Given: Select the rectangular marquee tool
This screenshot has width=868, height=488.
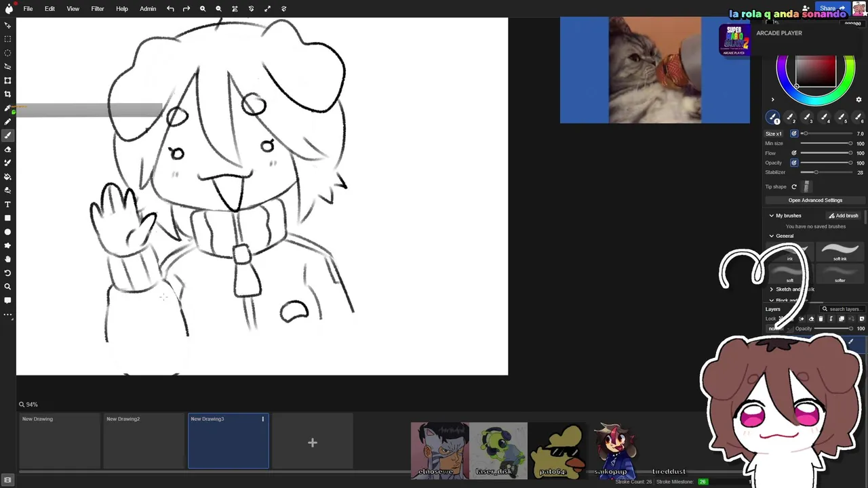Looking at the screenshot, I should pos(7,39).
